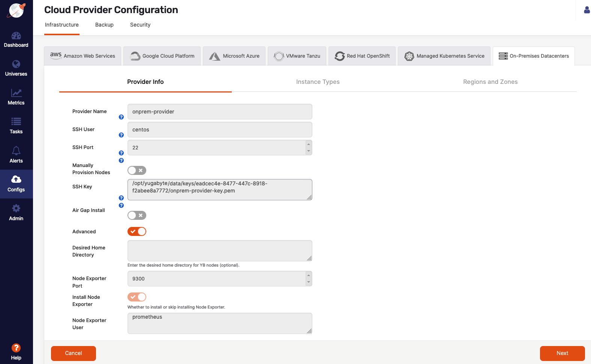This screenshot has height=364, width=591.
Task: Open the Dashboard sidebar section
Action: (x=16, y=40)
